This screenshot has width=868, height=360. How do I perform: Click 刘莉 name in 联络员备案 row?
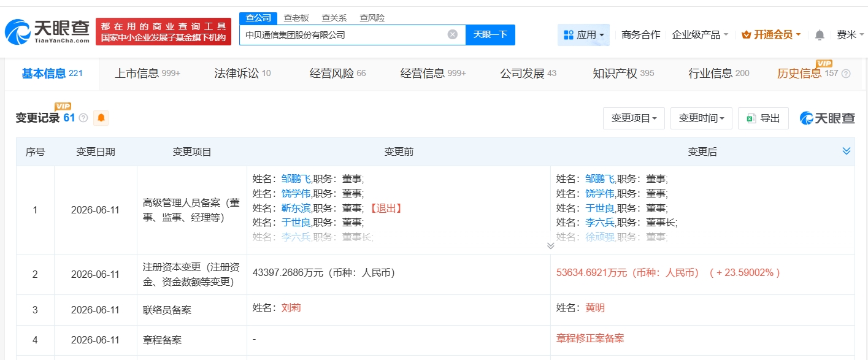pos(291,308)
